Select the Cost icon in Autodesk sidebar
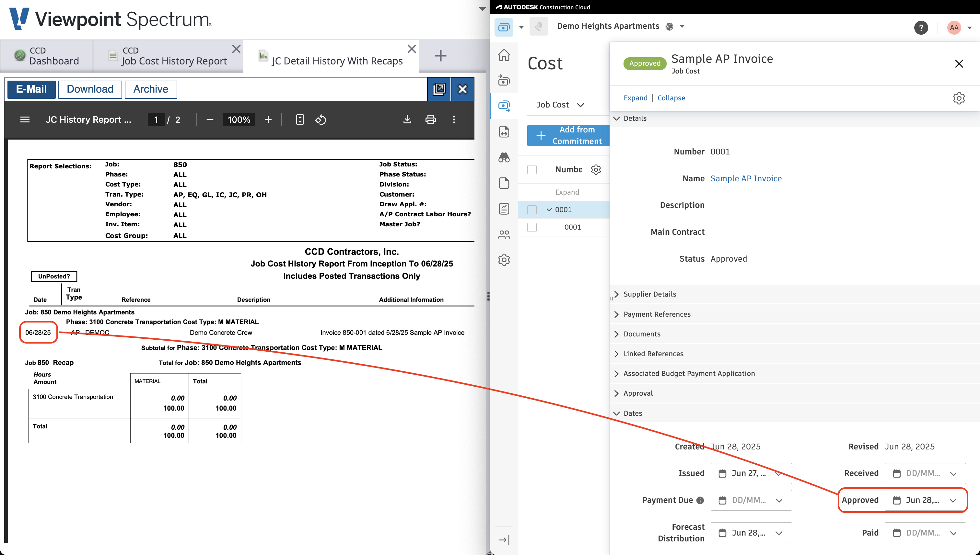Image resolution: width=980 pixels, height=555 pixels. pyautogui.click(x=504, y=106)
